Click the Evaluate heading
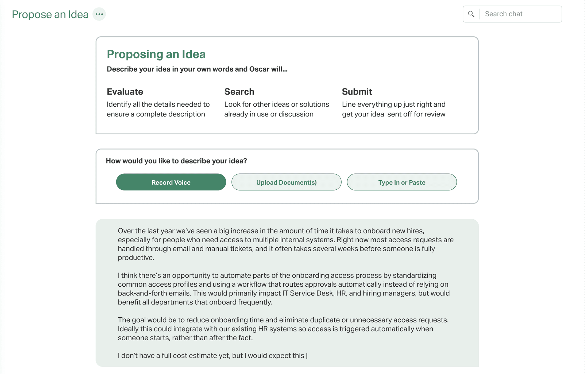This screenshot has width=588, height=374. coord(125,92)
